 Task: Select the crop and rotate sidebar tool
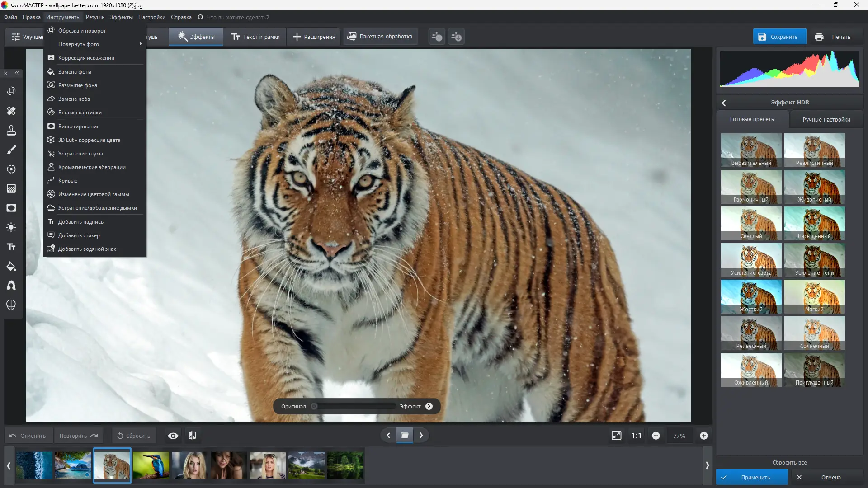11,91
